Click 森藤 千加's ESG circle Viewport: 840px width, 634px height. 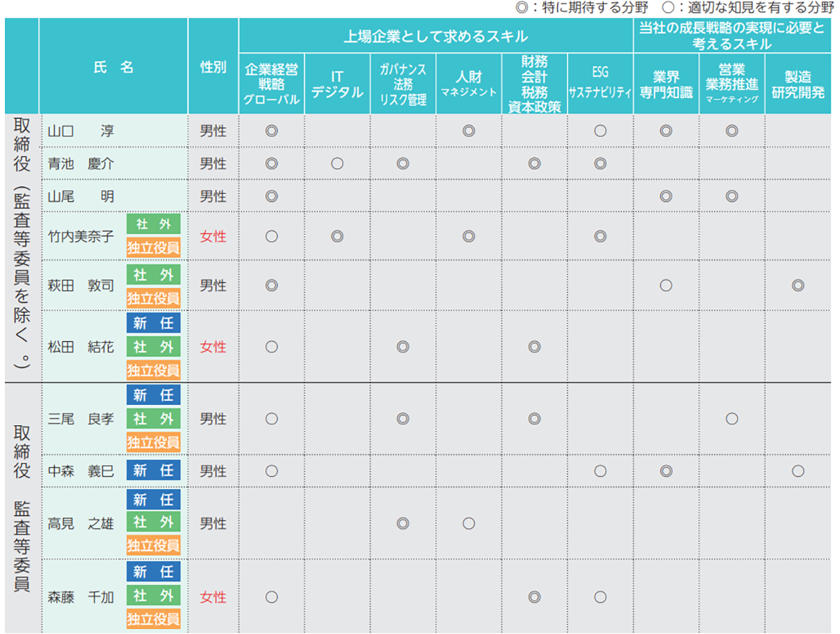[x=600, y=597]
